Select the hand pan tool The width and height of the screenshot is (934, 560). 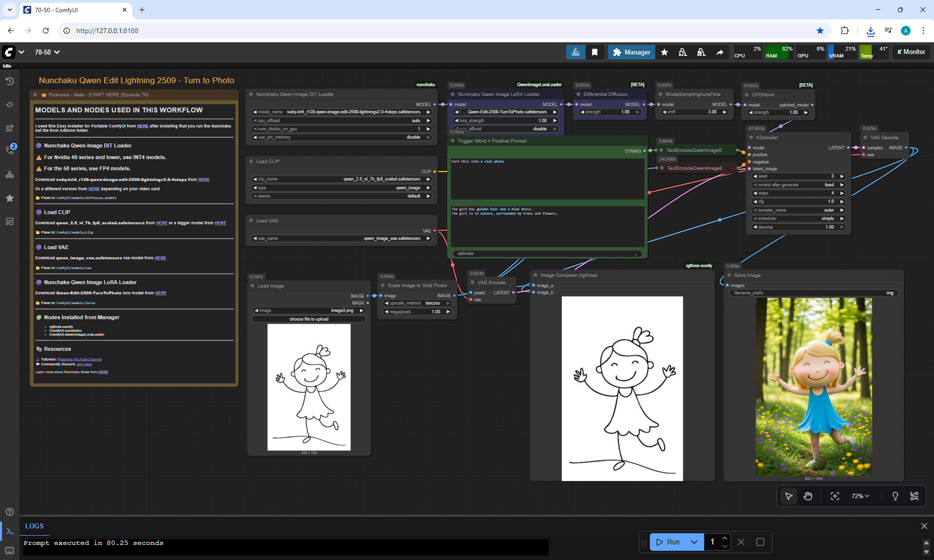tap(808, 496)
